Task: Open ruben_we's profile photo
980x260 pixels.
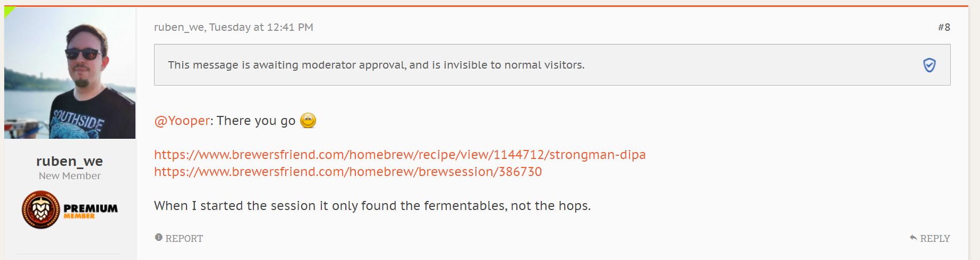Action: point(70,73)
